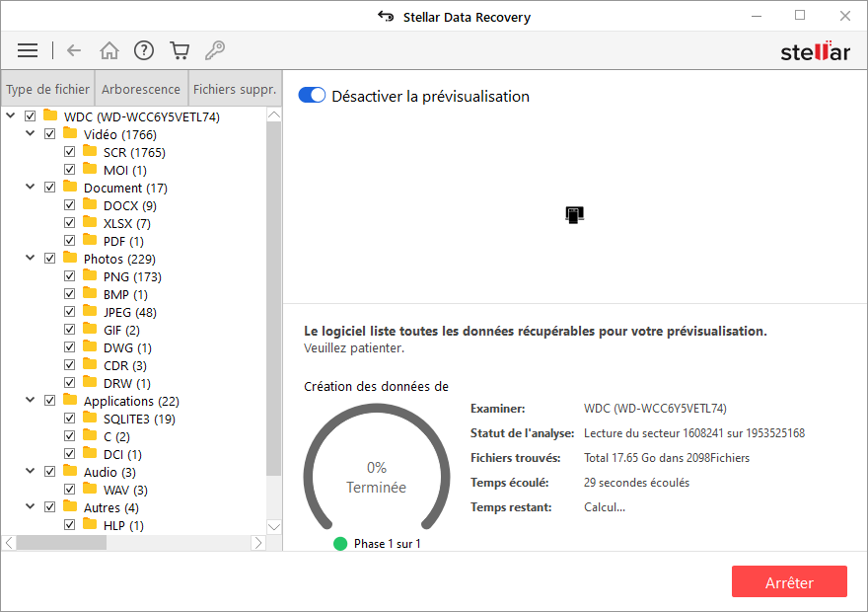The height and width of the screenshot is (612, 868).
Task: Click the Document (17) folder icon
Action: 70,187
